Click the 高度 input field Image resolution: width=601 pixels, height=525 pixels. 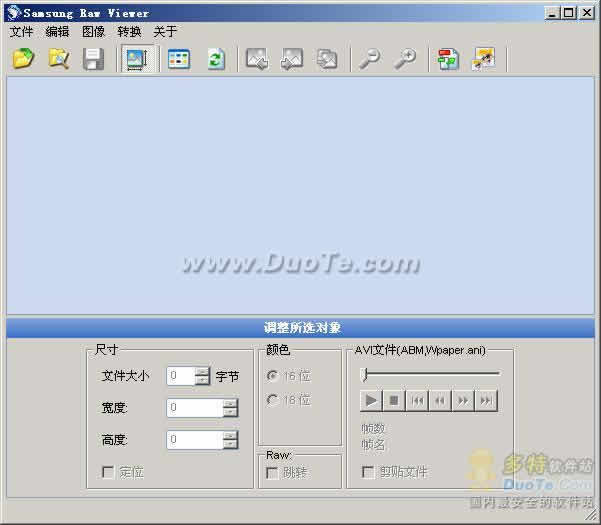tap(195, 440)
